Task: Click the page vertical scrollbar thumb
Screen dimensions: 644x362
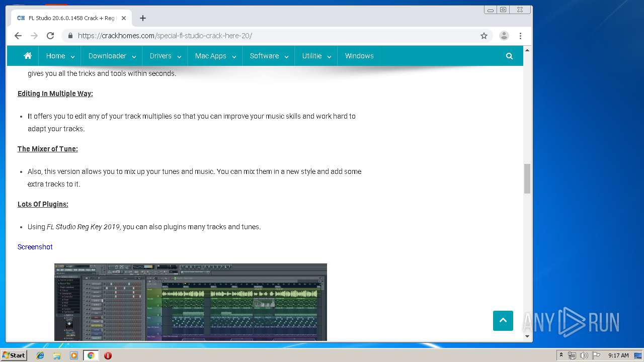Action: tap(527, 178)
